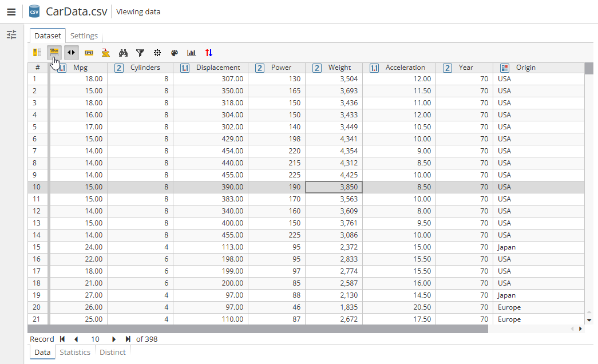Screen dimensions: 598x364
Task: Click the yellow TXT label icon
Action: [89, 53]
